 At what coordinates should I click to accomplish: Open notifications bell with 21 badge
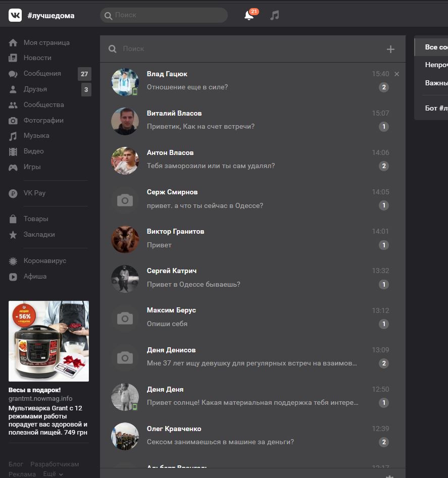point(249,15)
